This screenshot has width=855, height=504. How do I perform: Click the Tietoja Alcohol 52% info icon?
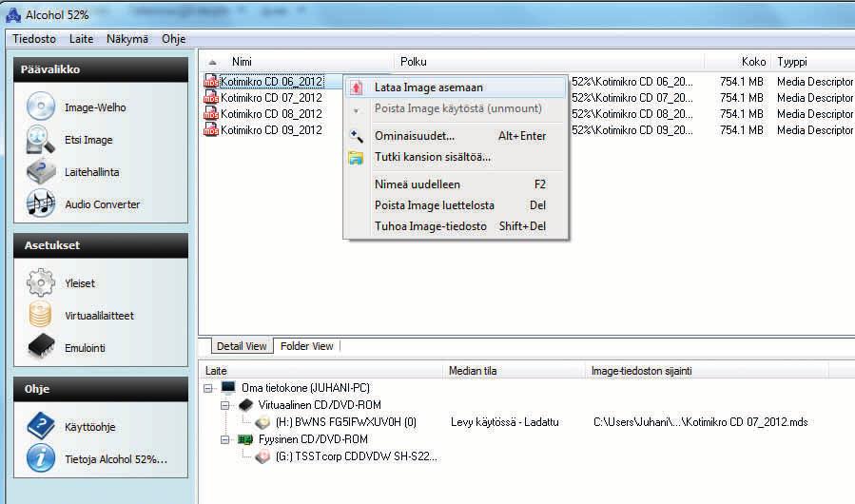click(x=40, y=458)
